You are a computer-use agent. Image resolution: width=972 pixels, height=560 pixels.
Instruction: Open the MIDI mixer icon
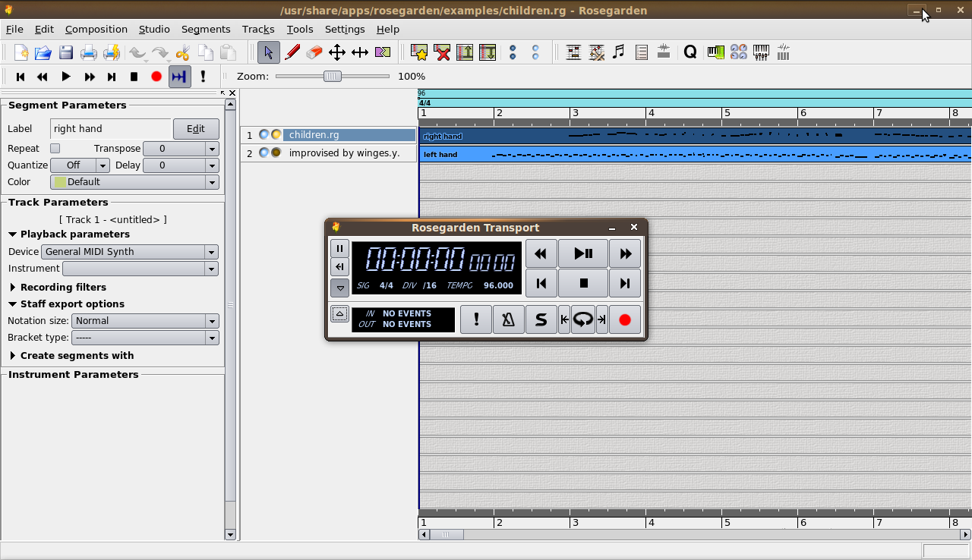coord(761,52)
